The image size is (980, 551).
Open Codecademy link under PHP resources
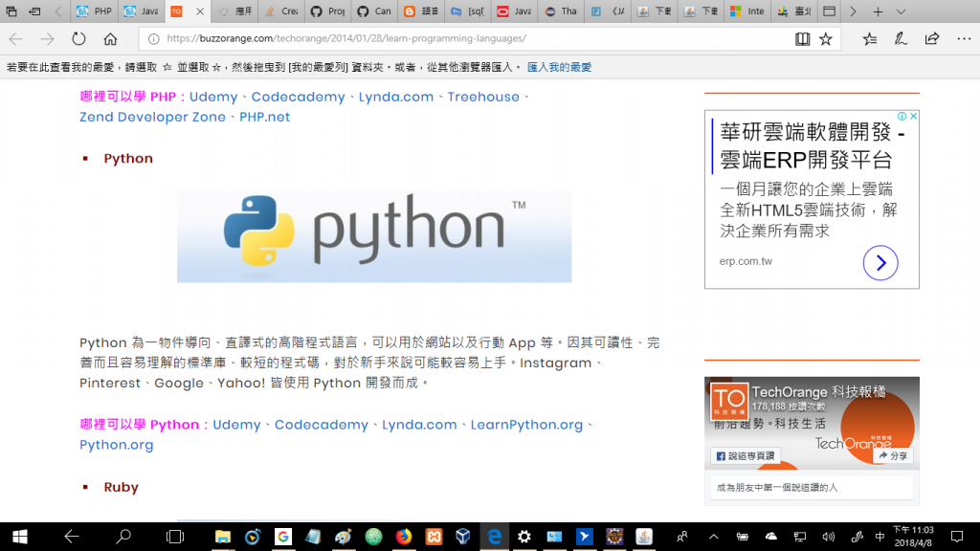(x=299, y=97)
